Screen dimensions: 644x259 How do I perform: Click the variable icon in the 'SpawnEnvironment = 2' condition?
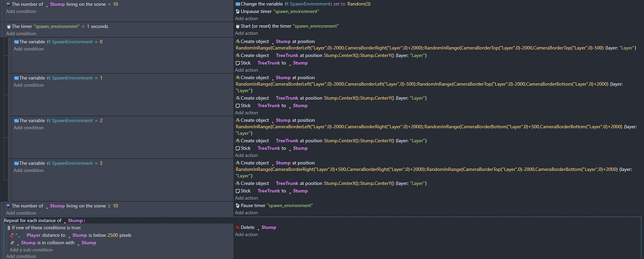pyautogui.click(x=16, y=121)
